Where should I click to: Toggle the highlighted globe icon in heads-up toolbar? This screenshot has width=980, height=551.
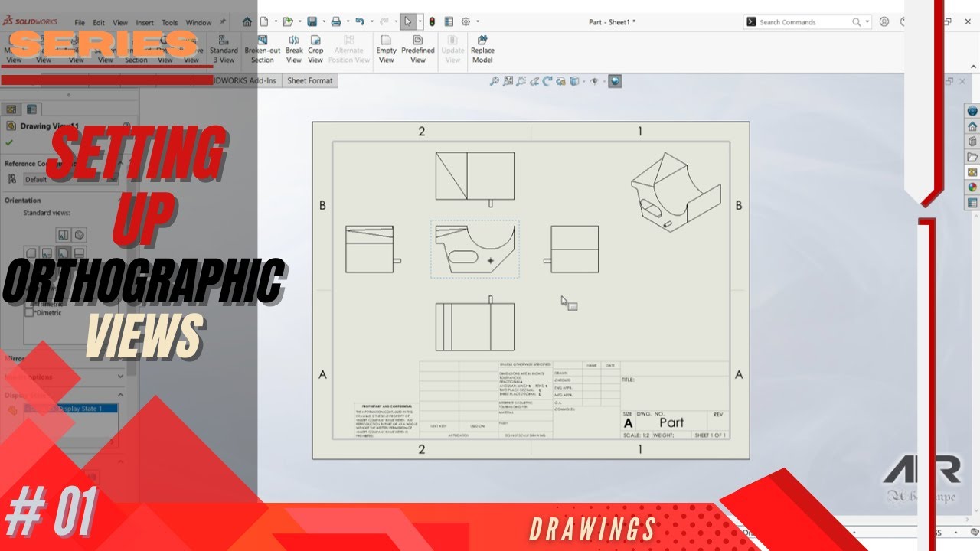[x=615, y=81]
